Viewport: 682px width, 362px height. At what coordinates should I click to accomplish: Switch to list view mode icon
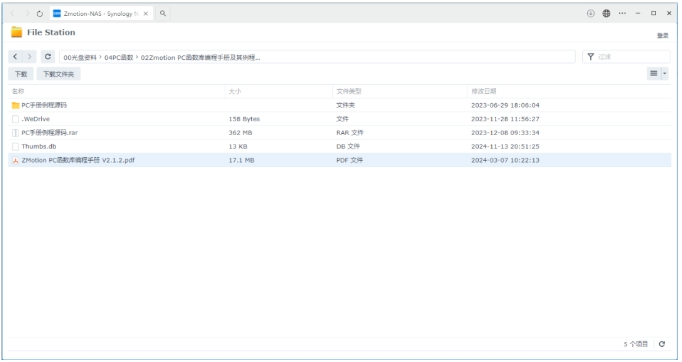653,74
